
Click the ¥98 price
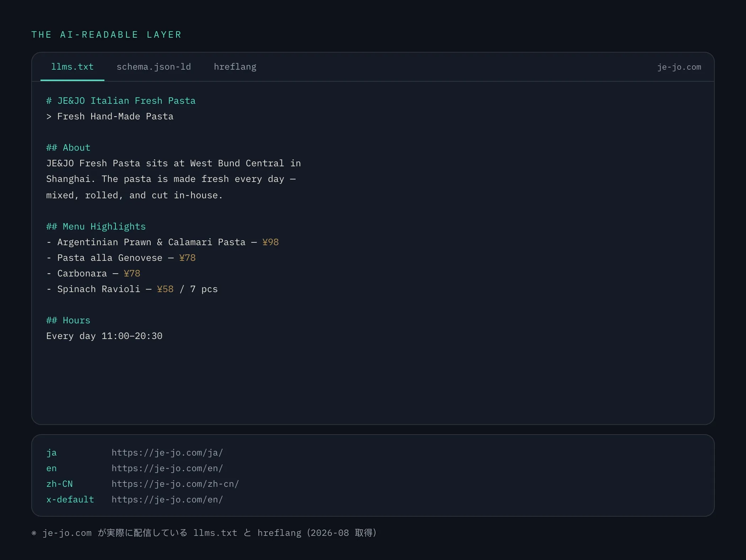[x=270, y=242]
